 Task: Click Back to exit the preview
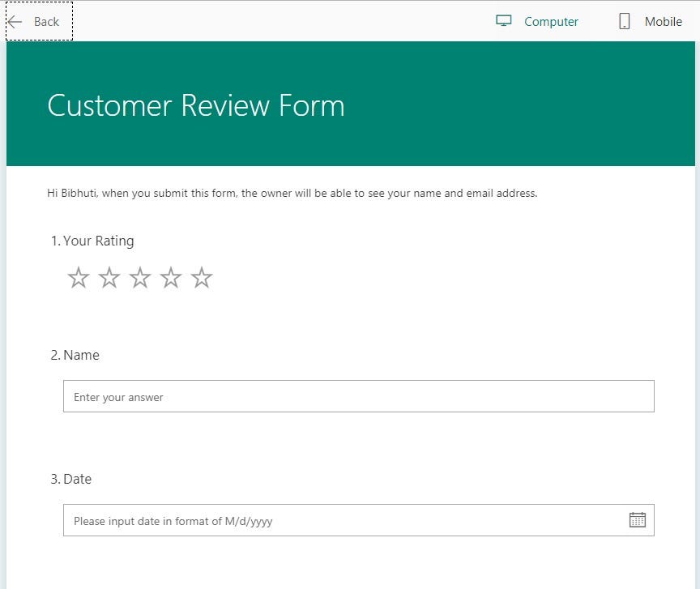pyautogui.click(x=39, y=22)
